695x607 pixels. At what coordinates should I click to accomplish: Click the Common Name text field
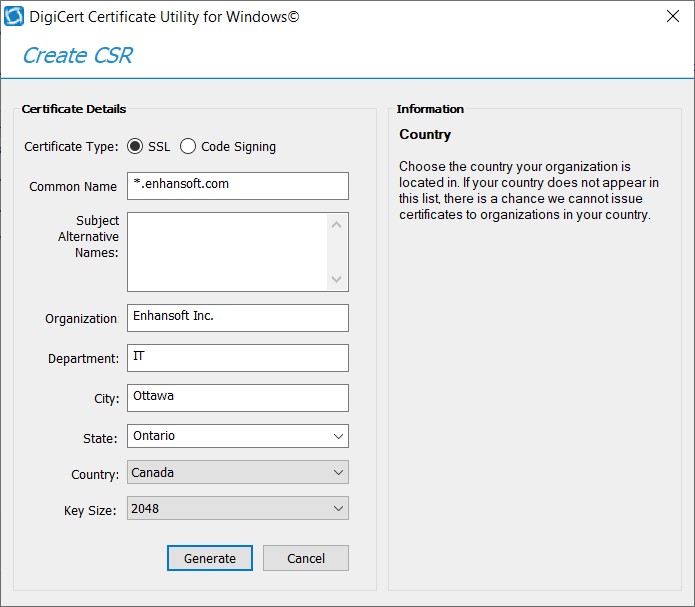[238, 186]
